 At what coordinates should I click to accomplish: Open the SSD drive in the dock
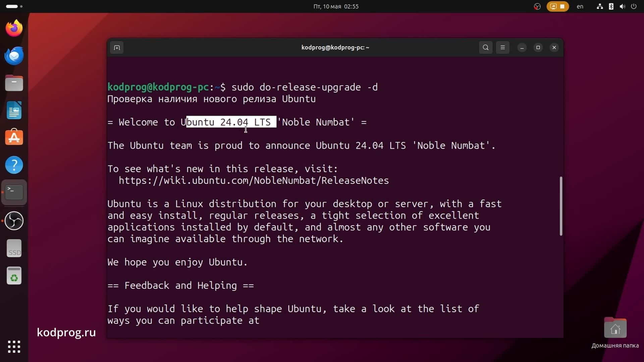(14, 248)
